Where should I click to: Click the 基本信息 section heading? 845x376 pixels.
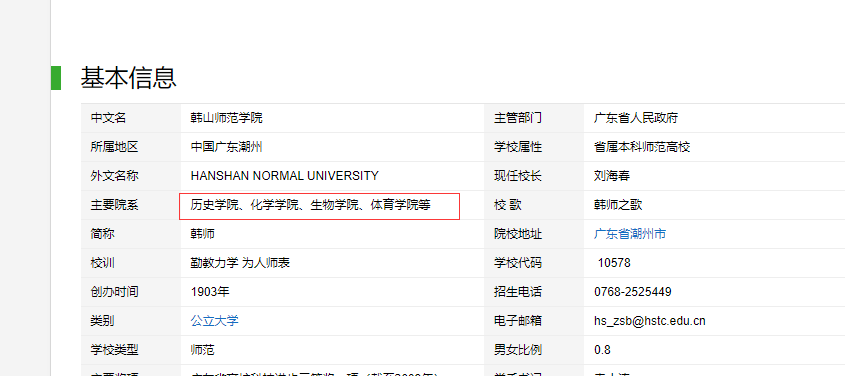point(129,78)
